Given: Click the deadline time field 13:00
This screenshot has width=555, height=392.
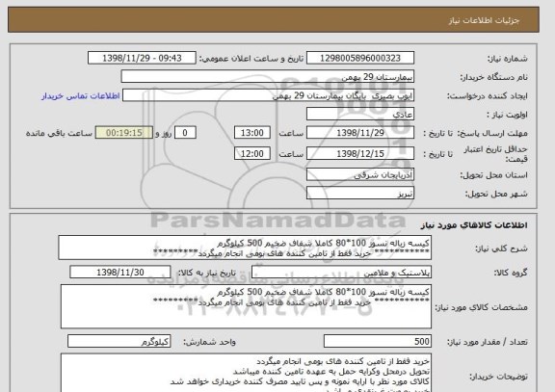Looking at the screenshot, I should [252, 133].
